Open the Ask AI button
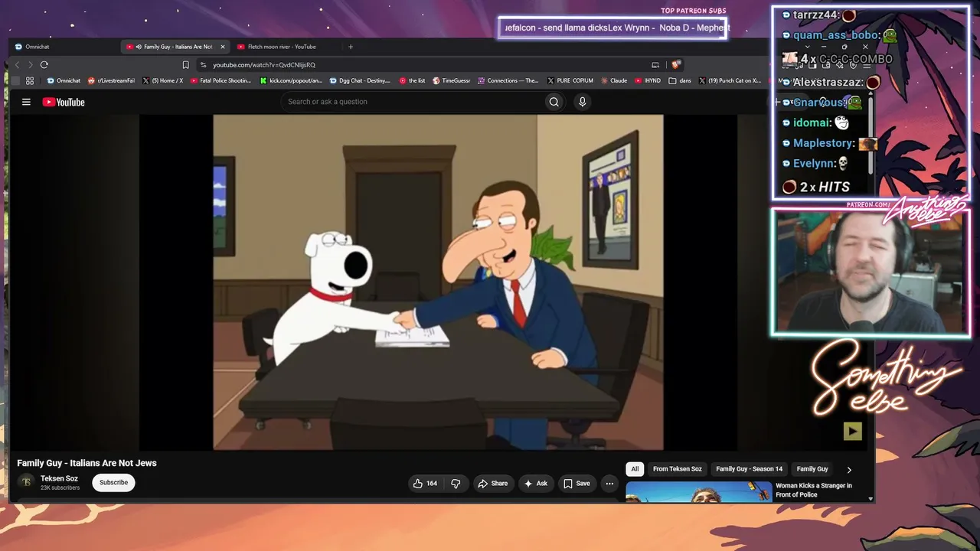The width and height of the screenshot is (980, 551). tap(535, 484)
